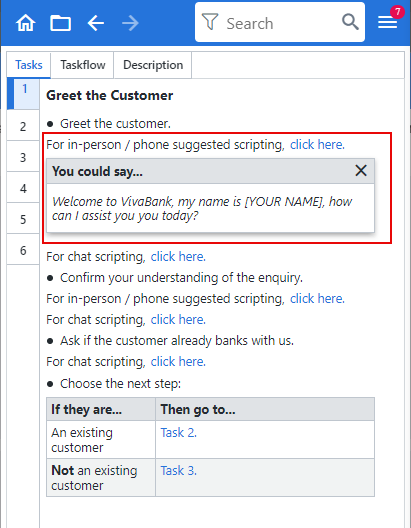The image size is (411, 528).
Task: Open greeting phone scripting click here link
Action: click(317, 145)
